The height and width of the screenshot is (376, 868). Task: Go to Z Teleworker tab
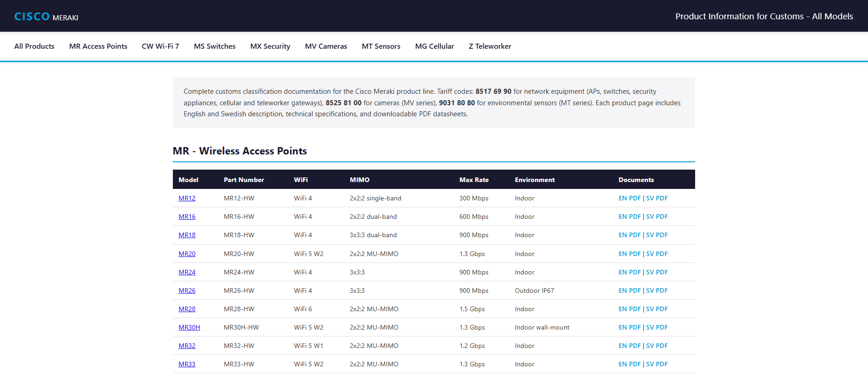tap(490, 46)
